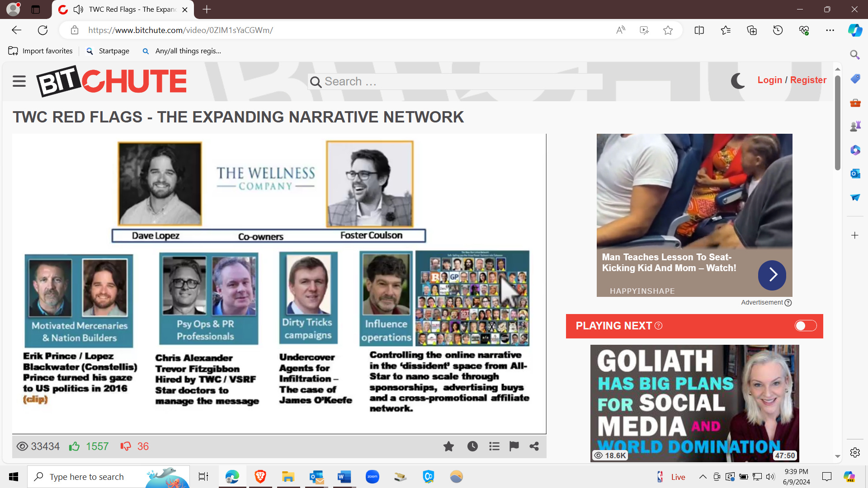The height and width of the screenshot is (488, 868).
Task: Open Edge Settings and more menu
Action: 830,30
